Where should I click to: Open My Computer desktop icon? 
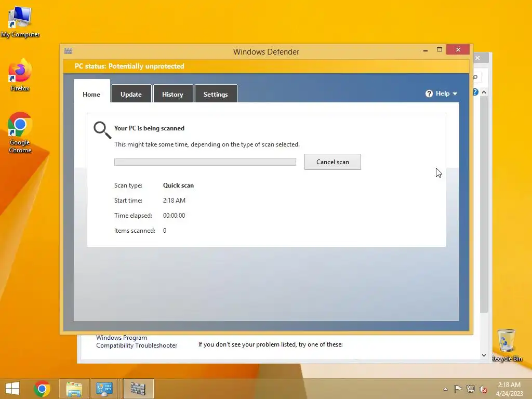pos(20,22)
